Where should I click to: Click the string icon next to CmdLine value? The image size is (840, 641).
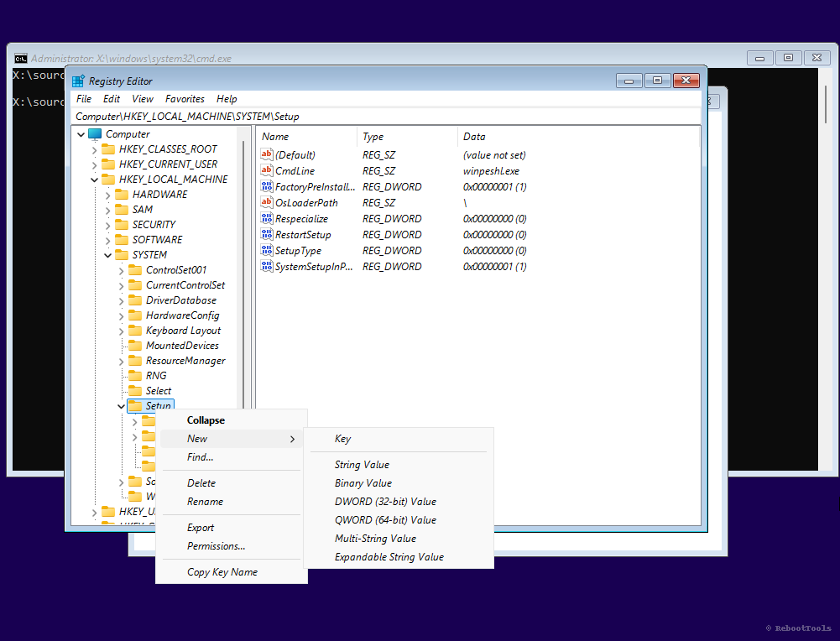click(x=266, y=170)
